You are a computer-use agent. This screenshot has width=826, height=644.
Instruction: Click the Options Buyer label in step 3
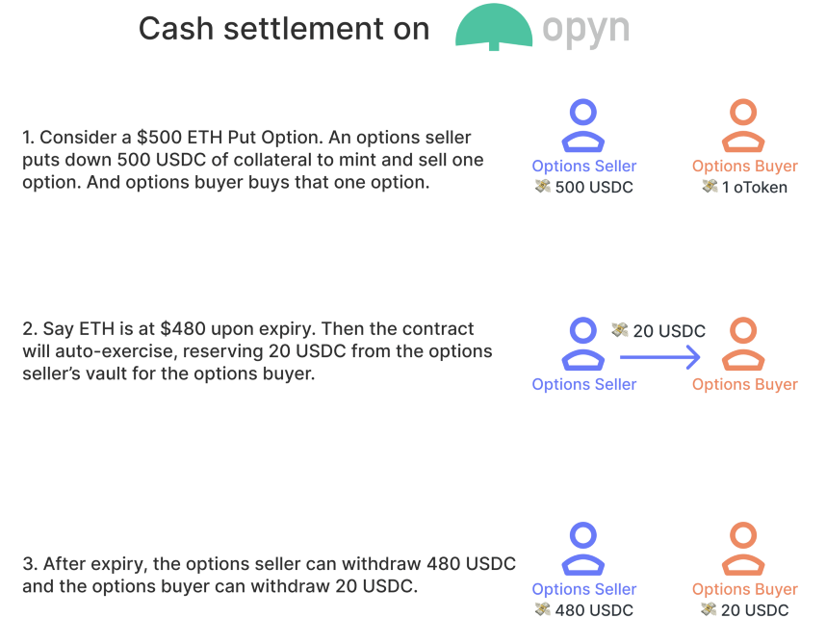[745, 589]
